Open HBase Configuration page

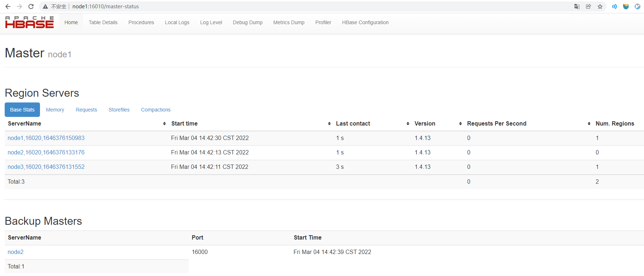(365, 22)
